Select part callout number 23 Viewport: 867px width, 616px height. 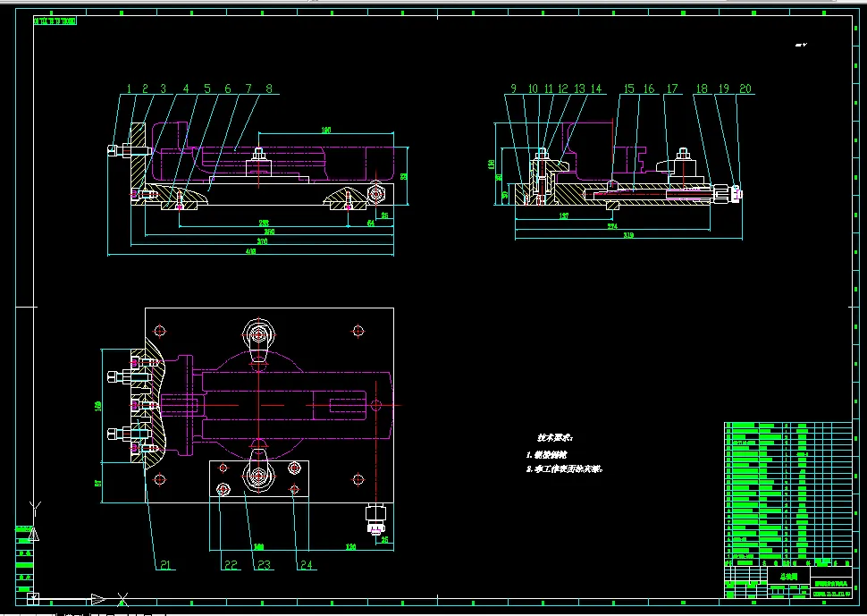click(x=265, y=565)
